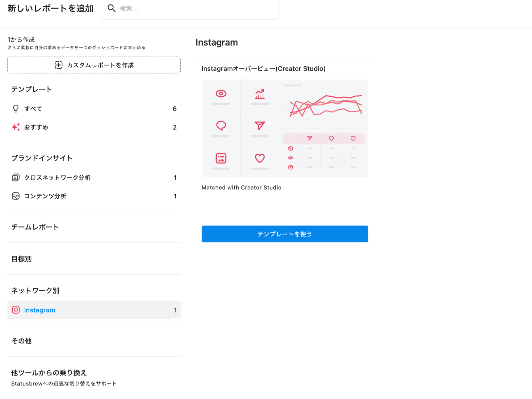Click the plus icon in カスタムレポートを作成
Image resolution: width=532 pixels, height=399 pixels.
pyautogui.click(x=58, y=65)
